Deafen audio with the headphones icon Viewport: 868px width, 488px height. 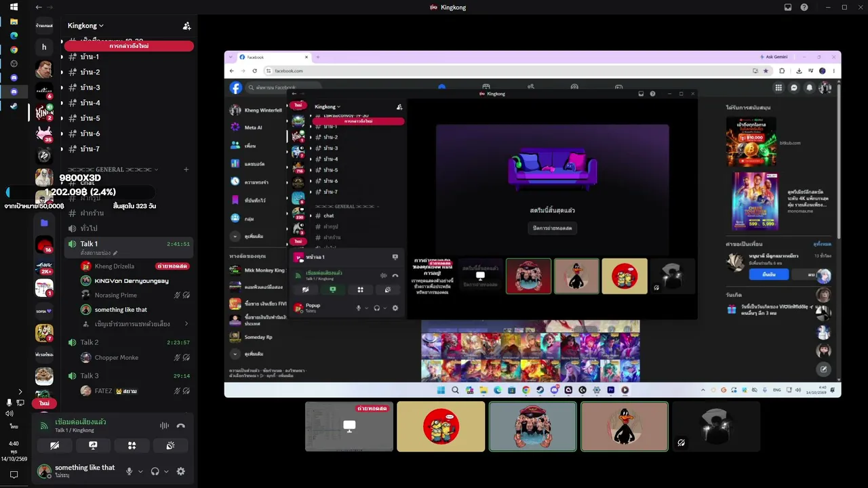pos(155,471)
